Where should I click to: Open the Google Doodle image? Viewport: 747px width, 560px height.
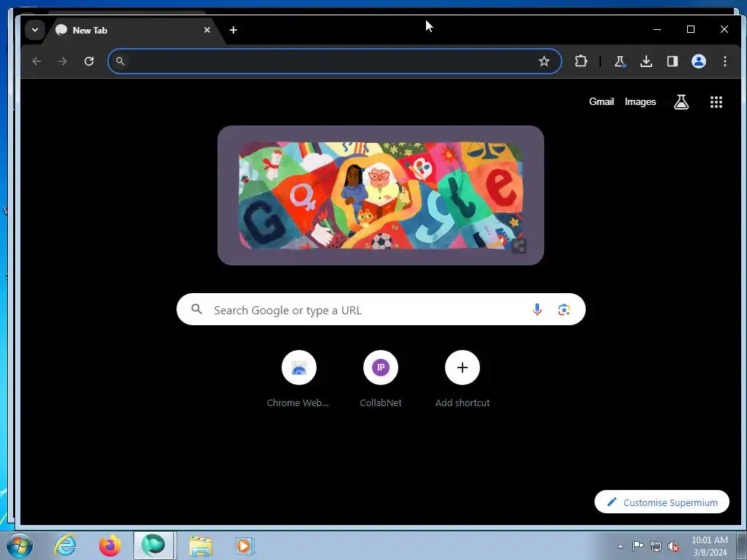point(380,195)
